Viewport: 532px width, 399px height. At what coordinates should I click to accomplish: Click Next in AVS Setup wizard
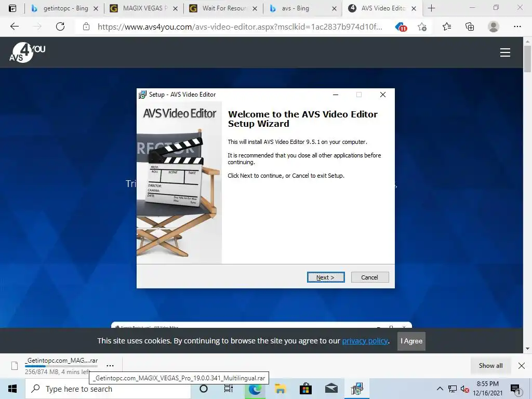point(326,277)
